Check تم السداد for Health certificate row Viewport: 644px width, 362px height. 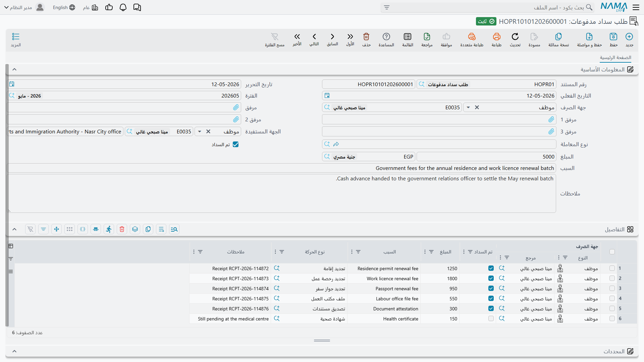[x=491, y=319]
